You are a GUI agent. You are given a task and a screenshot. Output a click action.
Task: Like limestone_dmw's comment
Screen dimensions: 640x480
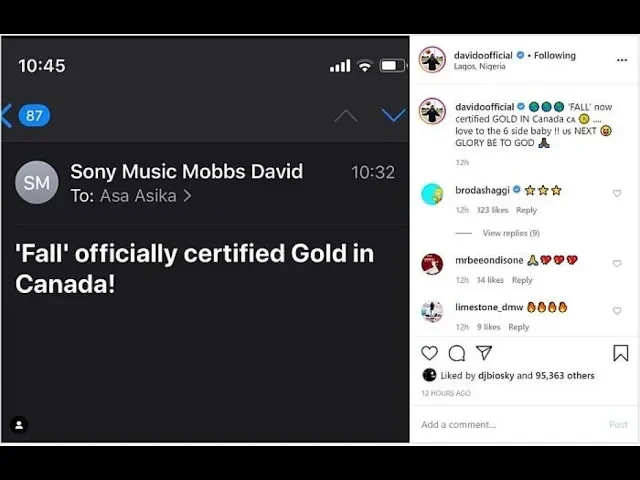pyautogui.click(x=617, y=311)
